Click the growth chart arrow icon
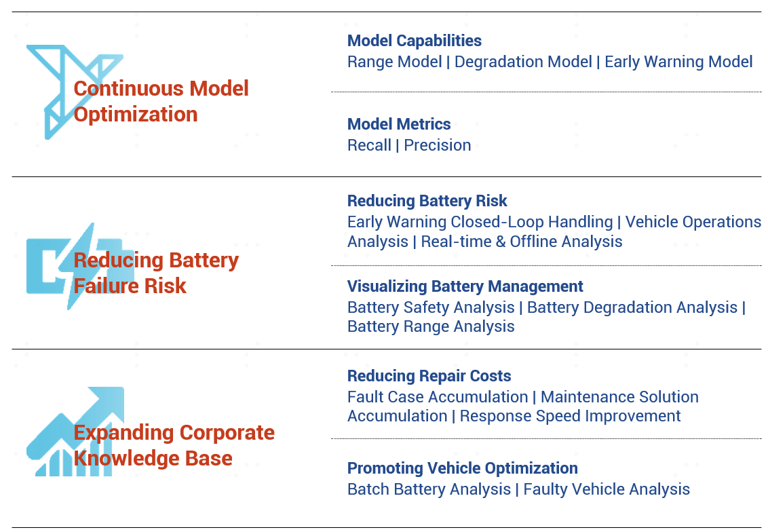This screenshot has height=532, width=768. (75, 431)
